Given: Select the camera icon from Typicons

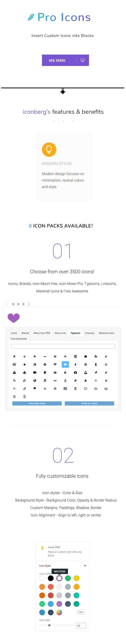Looking at the screenshot, I should click(75, 372).
